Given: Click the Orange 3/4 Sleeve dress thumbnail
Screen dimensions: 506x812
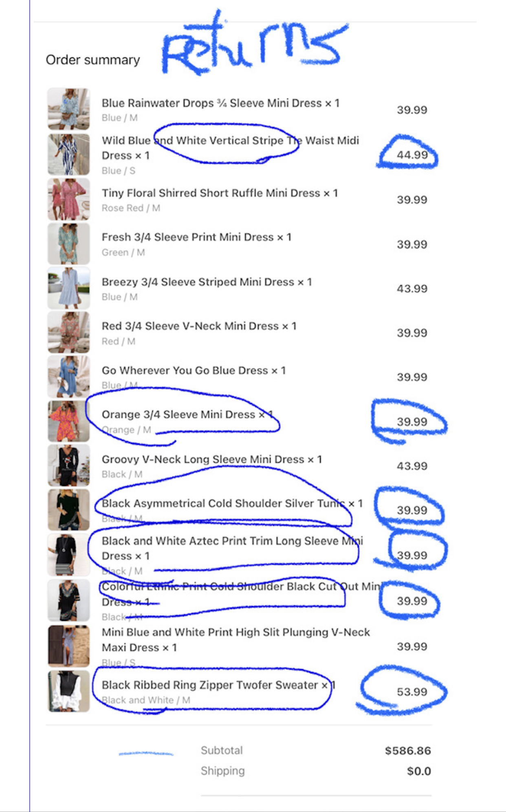Looking at the screenshot, I should tap(68, 421).
